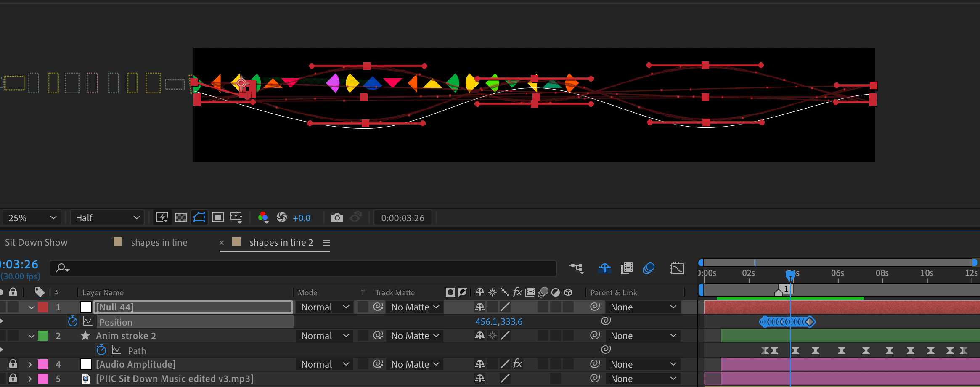The height and width of the screenshot is (387, 980).
Task: Open the Composition Mini-Flowchart icon
Action: [x=577, y=268]
